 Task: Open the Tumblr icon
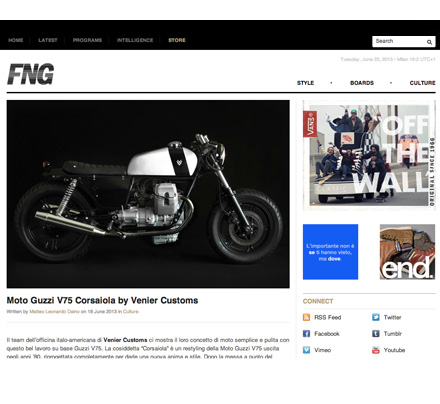[x=376, y=333]
